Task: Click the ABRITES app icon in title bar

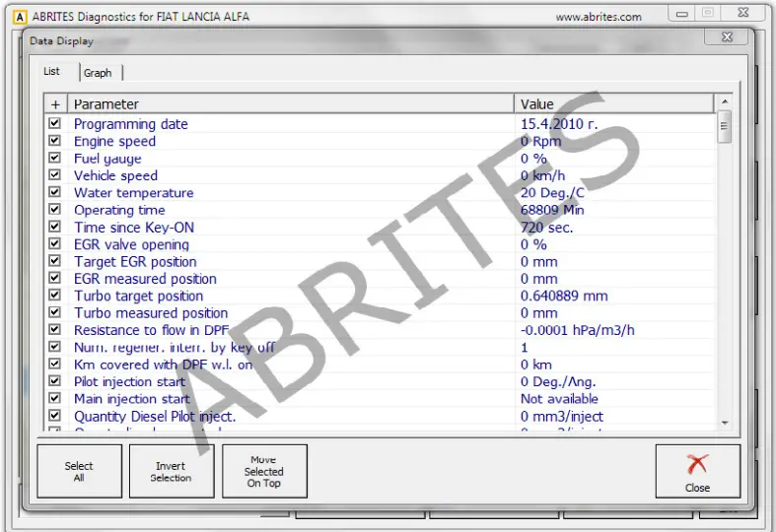Action: click(20, 18)
